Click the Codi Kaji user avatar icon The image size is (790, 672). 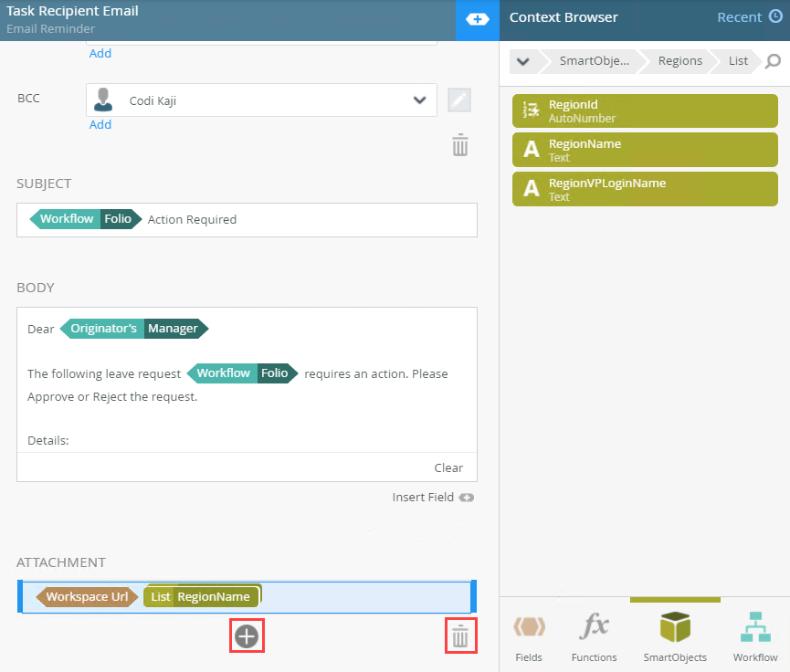click(x=103, y=100)
